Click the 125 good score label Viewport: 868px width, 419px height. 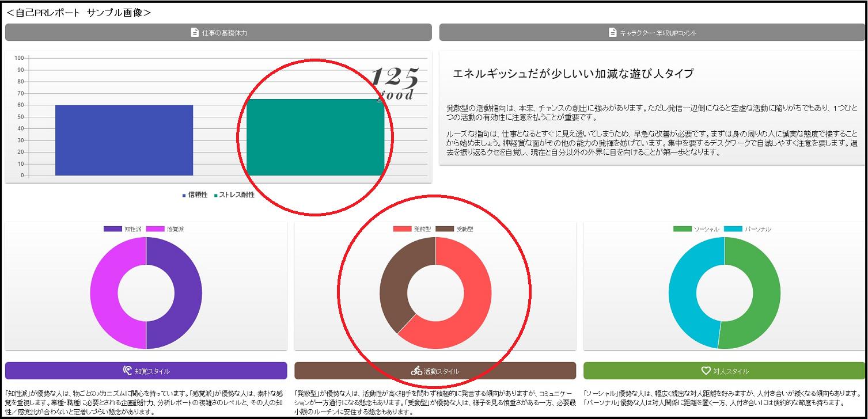pyautogui.click(x=395, y=84)
